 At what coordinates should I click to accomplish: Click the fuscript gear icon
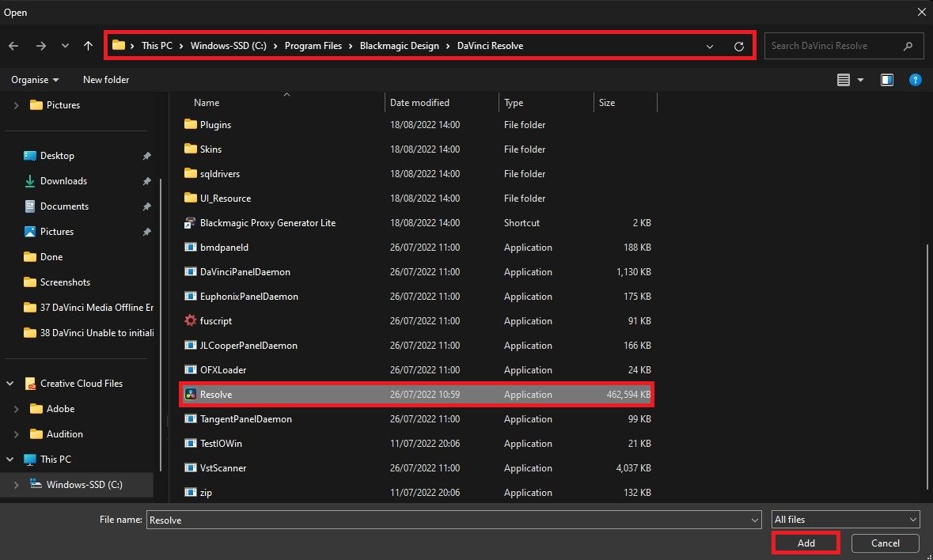coord(190,321)
